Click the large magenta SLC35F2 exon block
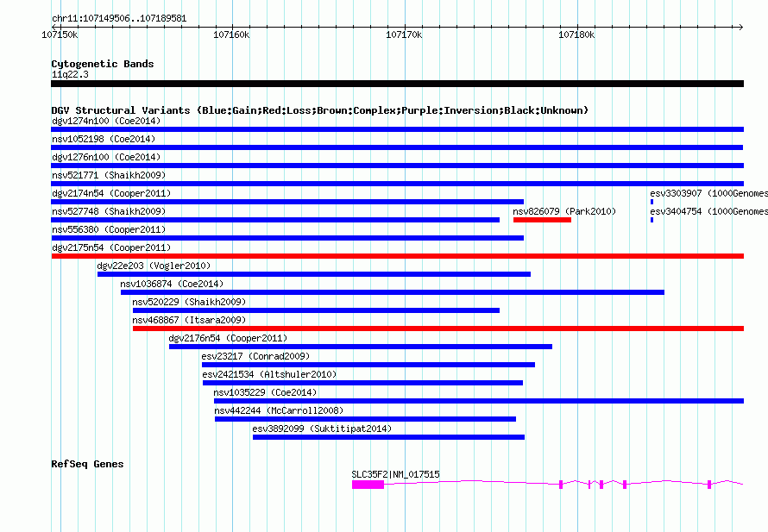This screenshot has width=768, height=532. tap(368, 485)
